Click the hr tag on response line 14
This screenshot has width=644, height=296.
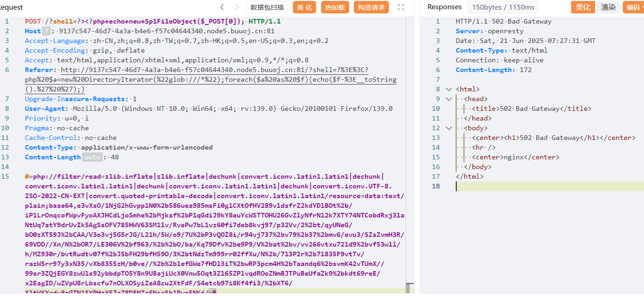click(x=483, y=147)
